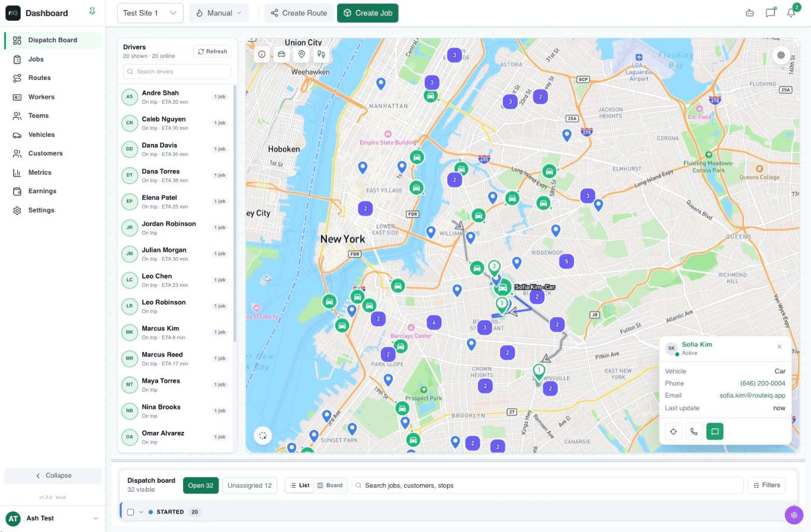
Task: Open the purple settings floating button
Action: pos(794,515)
